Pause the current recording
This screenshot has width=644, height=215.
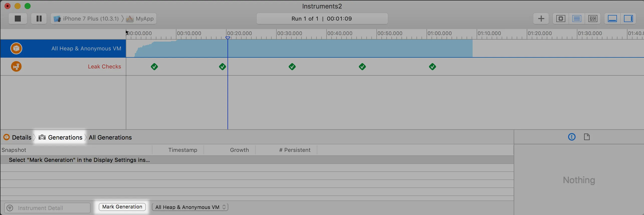39,19
